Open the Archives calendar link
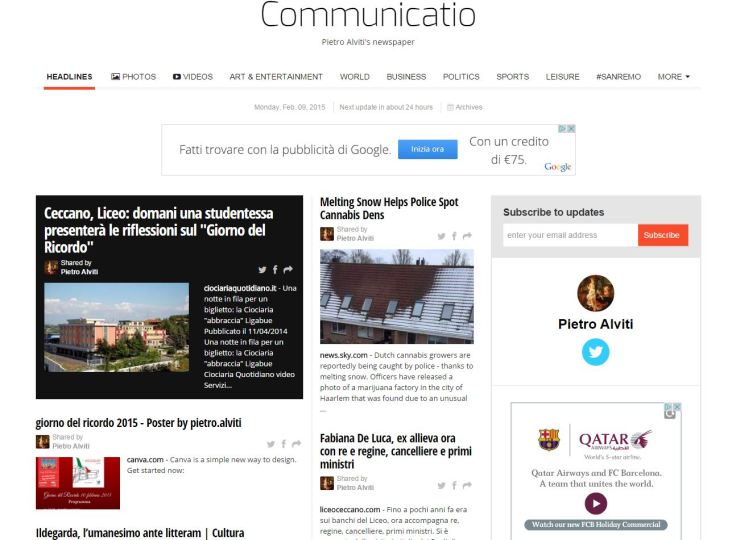 coord(465,107)
